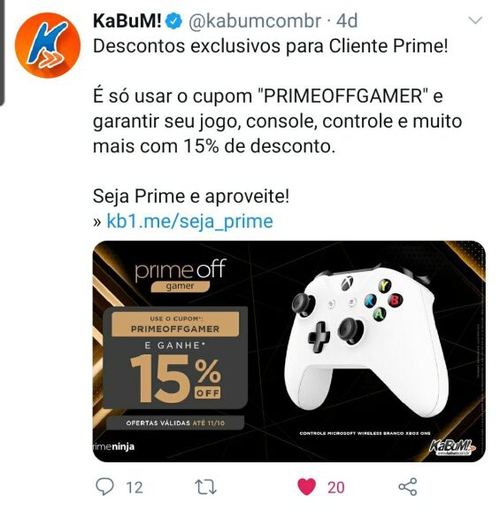Click the PRIMEOFFGAMER coupon banner
The width and height of the screenshot is (500, 511).
[175, 324]
